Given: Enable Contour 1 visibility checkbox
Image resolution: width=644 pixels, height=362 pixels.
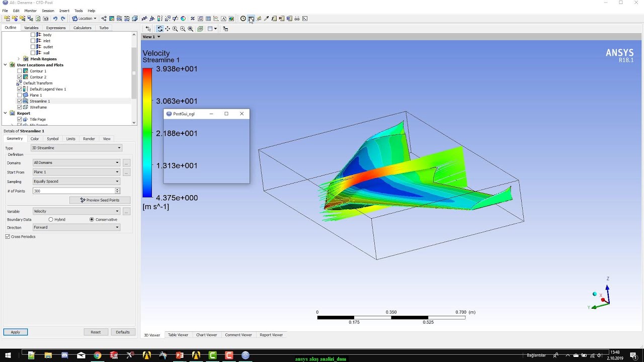Looking at the screenshot, I should coord(20,71).
